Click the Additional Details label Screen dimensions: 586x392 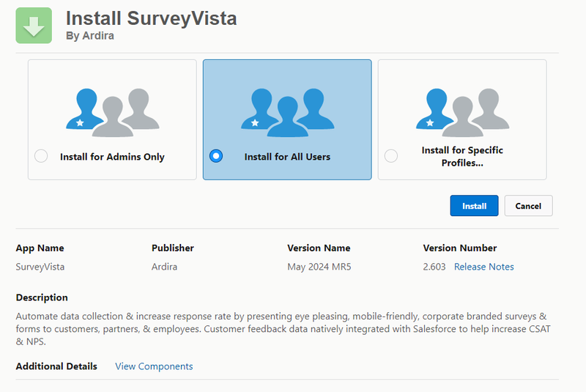click(x=56, y=366)
